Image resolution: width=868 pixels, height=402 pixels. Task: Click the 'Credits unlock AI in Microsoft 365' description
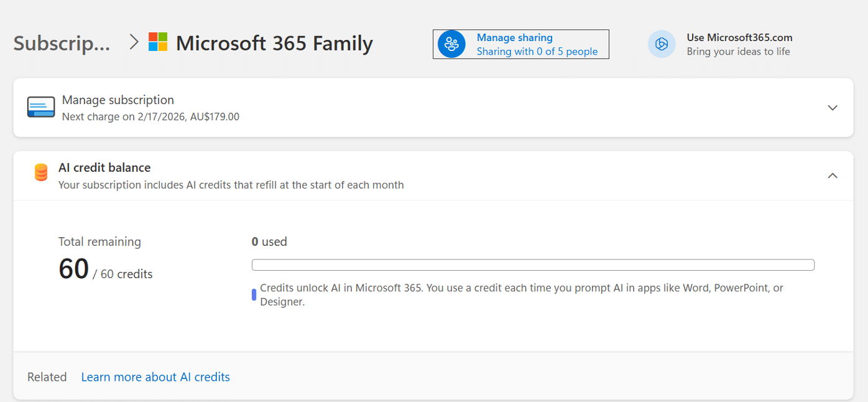pos(522,295)
